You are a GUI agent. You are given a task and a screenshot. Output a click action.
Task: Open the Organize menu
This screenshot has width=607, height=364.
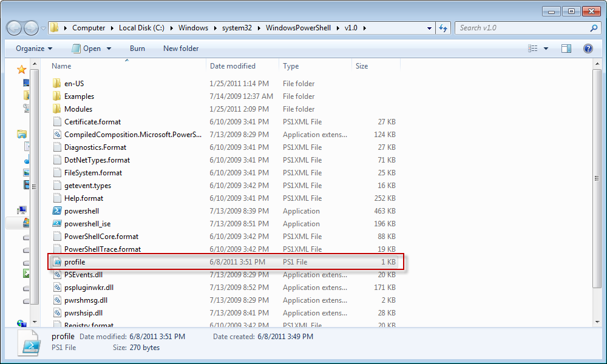(32, 49)
